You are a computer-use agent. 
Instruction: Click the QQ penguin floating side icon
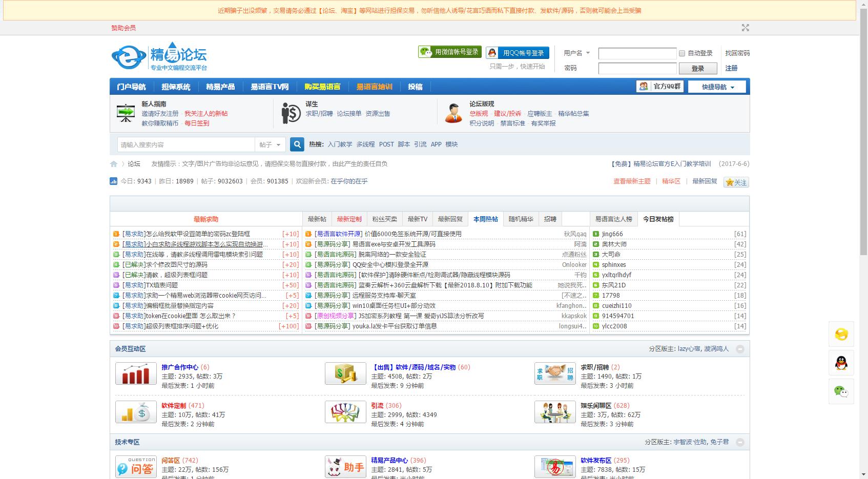click(x=841, y=363)
